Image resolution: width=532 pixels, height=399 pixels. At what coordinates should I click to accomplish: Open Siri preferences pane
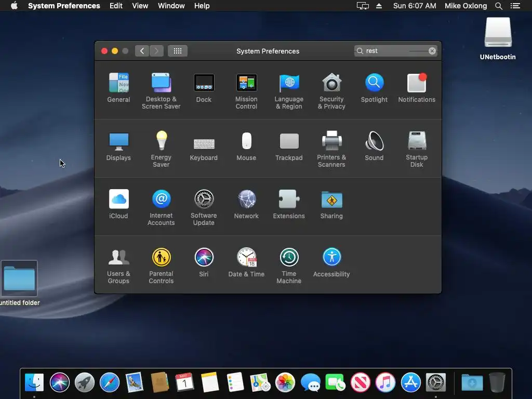click(204, 262)
